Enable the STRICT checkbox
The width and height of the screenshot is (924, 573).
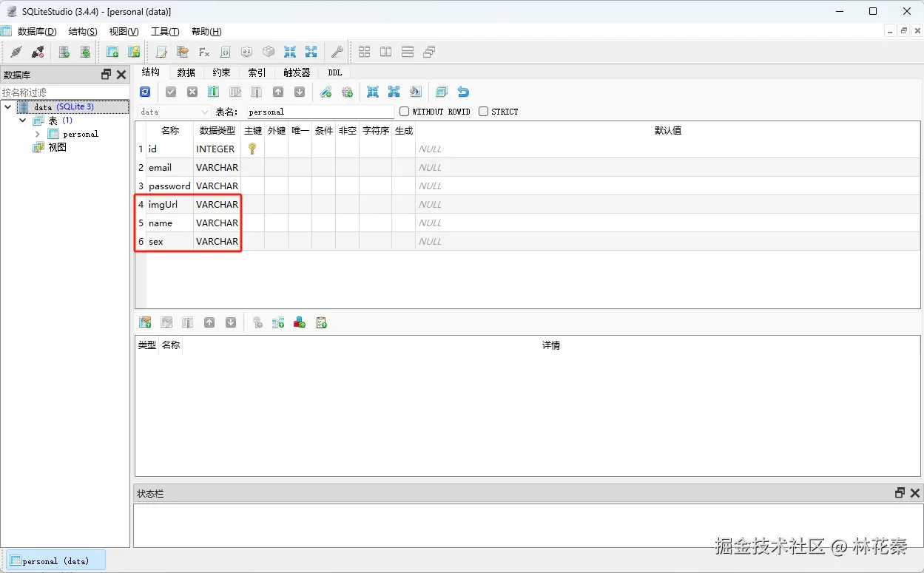[483, 112]
